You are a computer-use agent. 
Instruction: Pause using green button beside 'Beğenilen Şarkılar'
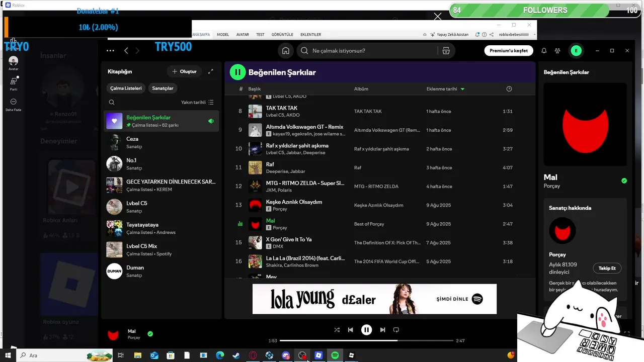tap(237, 72)
